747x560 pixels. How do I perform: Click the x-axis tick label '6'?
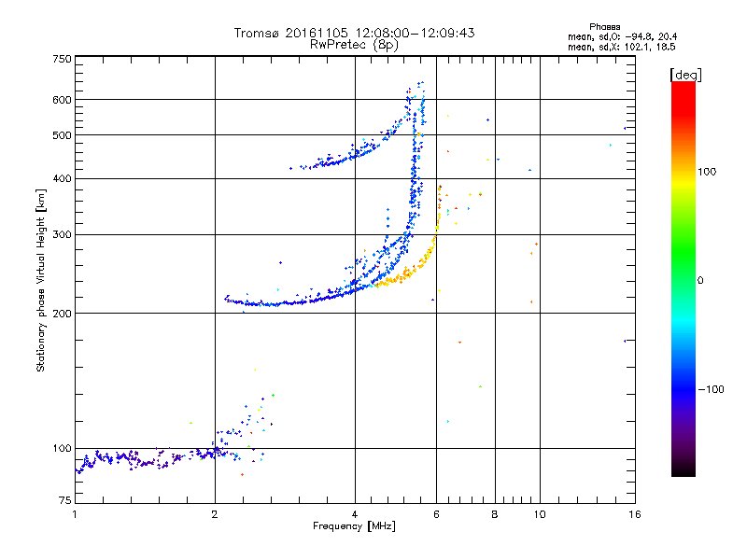pyautogui.click(x=437, y=514)
